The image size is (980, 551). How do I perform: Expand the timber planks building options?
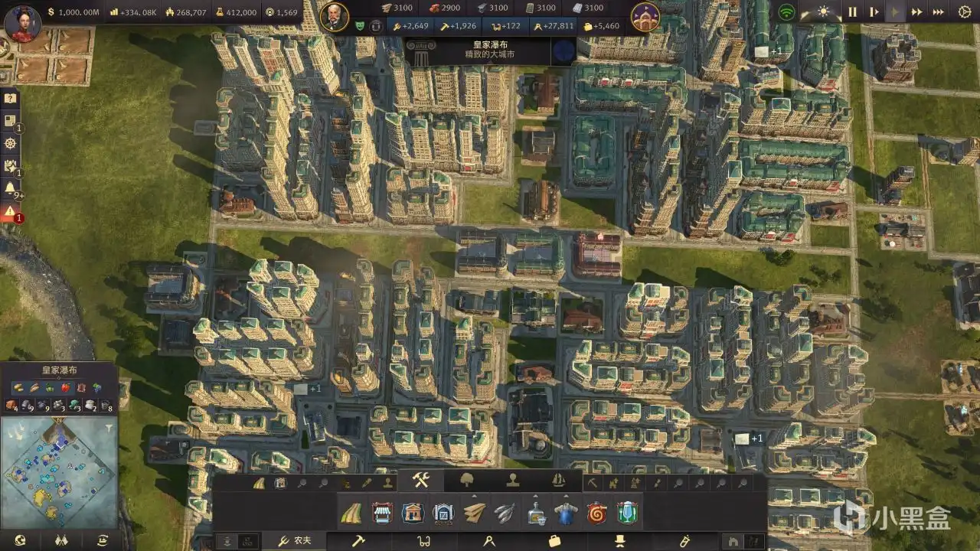474,513
